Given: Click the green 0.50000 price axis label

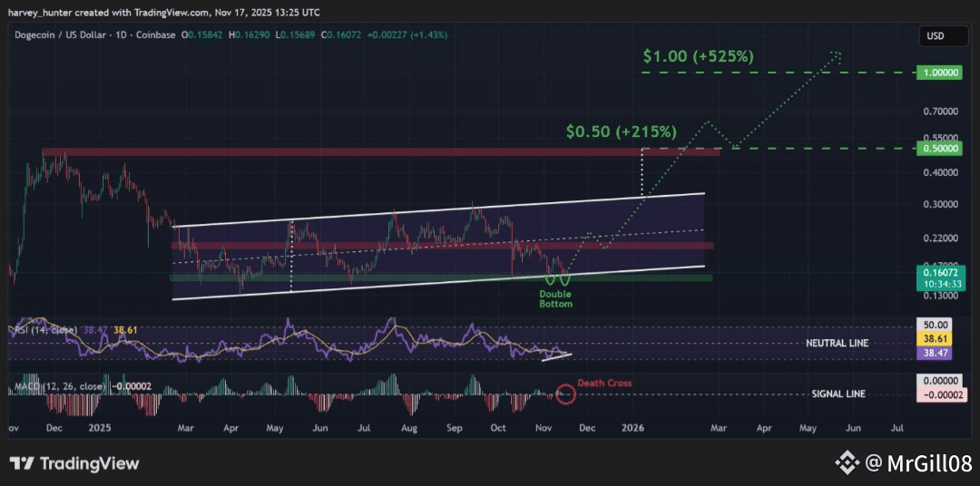Looking at the screenshot, I should click(938, 148).
